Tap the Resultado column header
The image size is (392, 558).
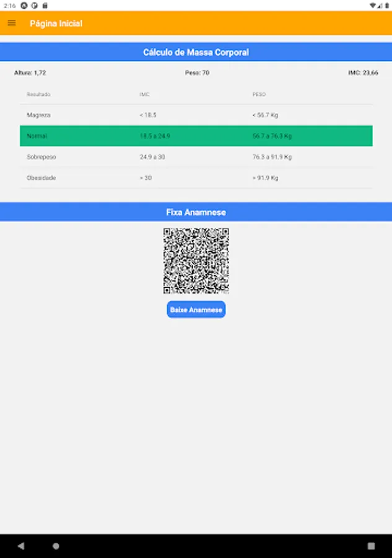coord(38,94)
